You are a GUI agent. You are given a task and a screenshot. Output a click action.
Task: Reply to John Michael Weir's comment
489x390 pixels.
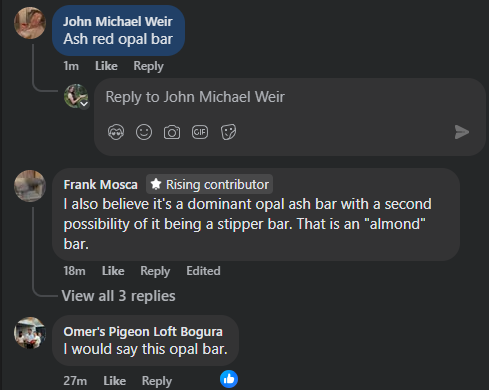click(x=148, y=66)
